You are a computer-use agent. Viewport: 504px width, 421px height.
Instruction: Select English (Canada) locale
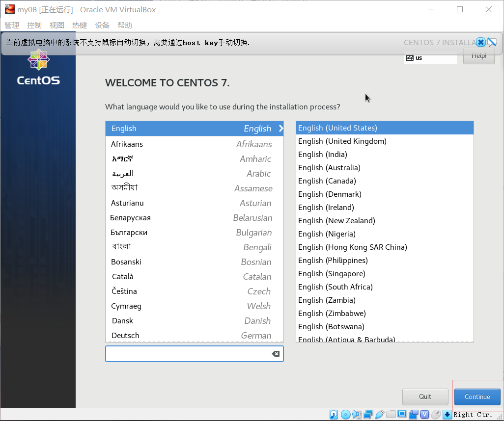point(385,181)
